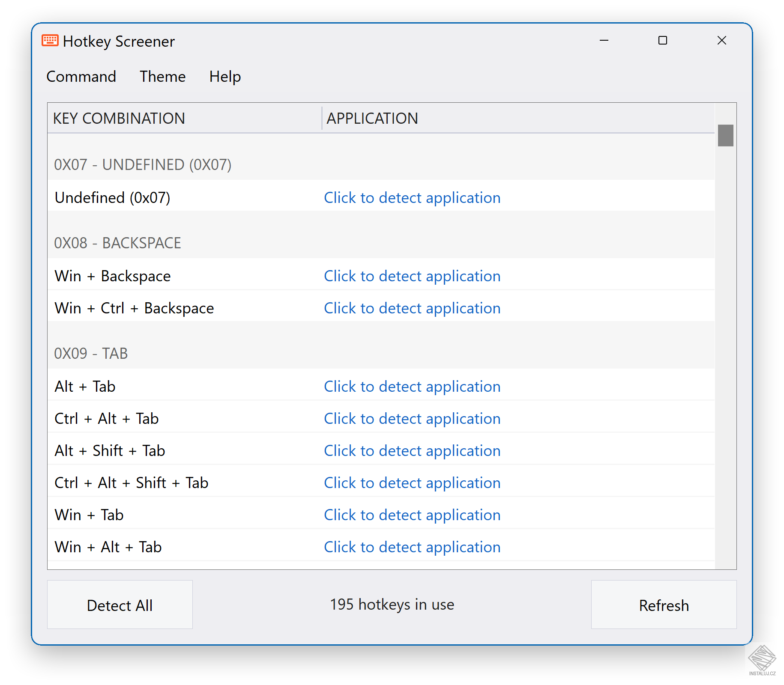784x685 pixels.
Task: Detect application for Alt + Shift + Tab
Action: point(412,451)
